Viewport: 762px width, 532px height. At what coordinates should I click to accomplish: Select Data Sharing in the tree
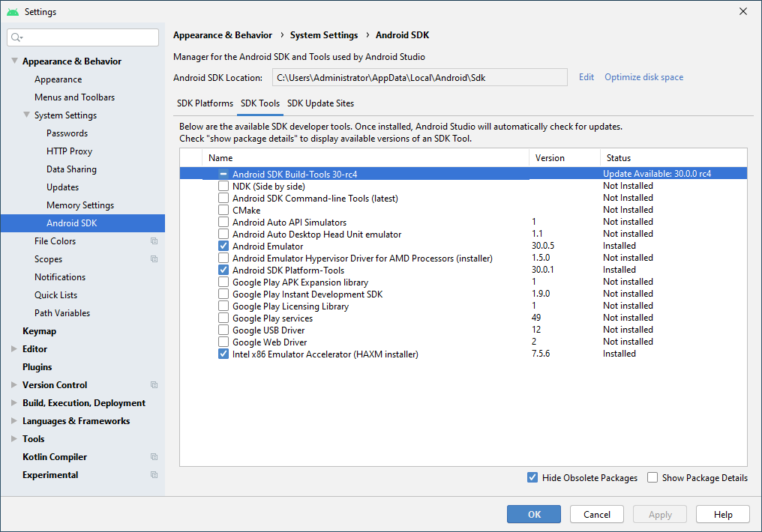click(71, 169)
